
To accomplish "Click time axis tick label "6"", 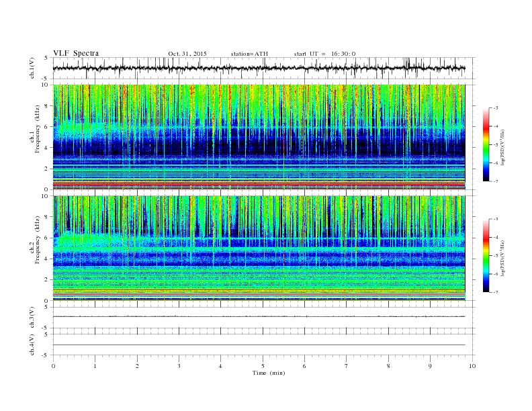I will pos(305,366).
